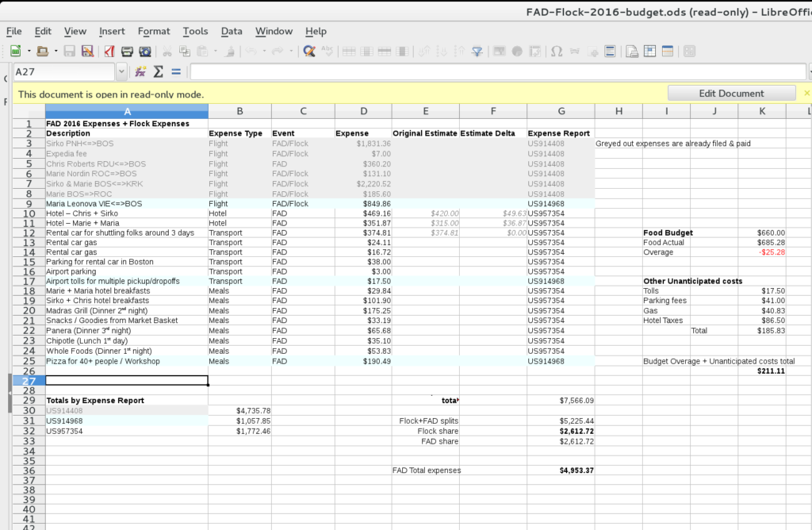812x530 pixels.
Task: Open the Window menu
Action: coord(274,31)
